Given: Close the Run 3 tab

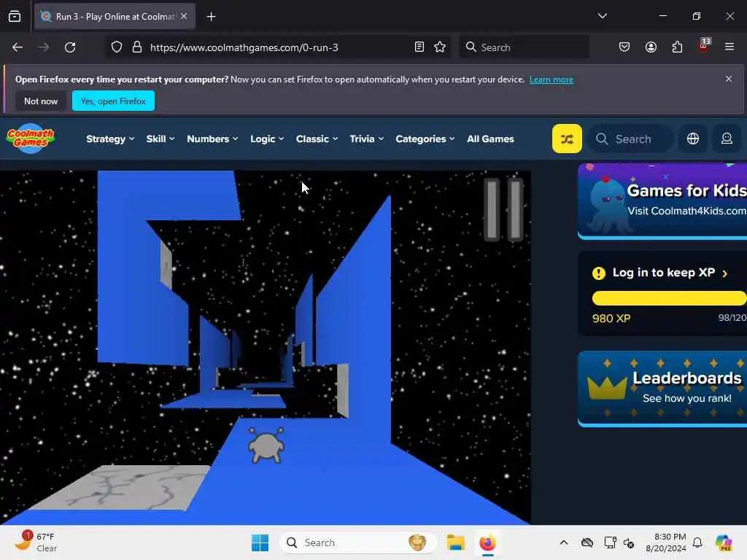Looking at the screenshot, I should click(184, 16).
